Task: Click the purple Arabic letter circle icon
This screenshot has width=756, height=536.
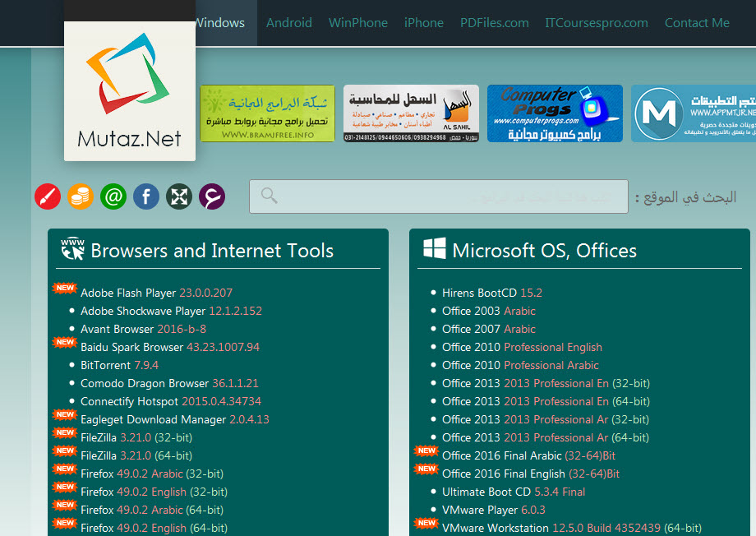Action: click(212, 196)
